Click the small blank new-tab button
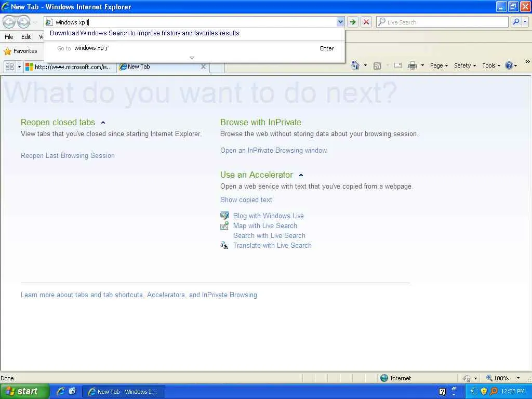This screenshot has height=399, width=532. (217, 68)
